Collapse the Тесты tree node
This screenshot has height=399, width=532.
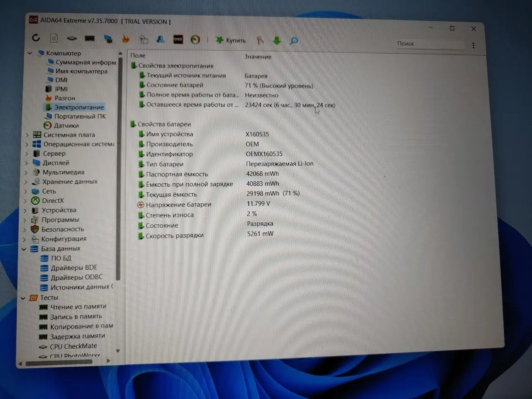tap(23, 298)
